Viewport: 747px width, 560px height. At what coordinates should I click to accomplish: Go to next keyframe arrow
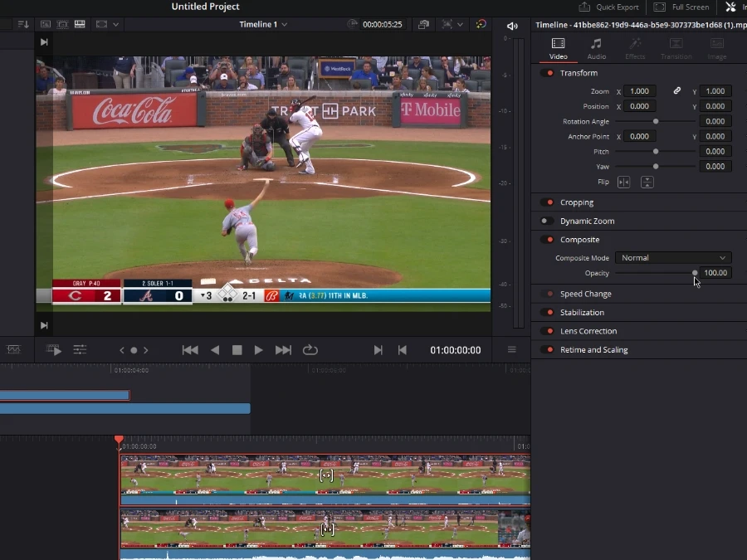[x=146, y=350]
